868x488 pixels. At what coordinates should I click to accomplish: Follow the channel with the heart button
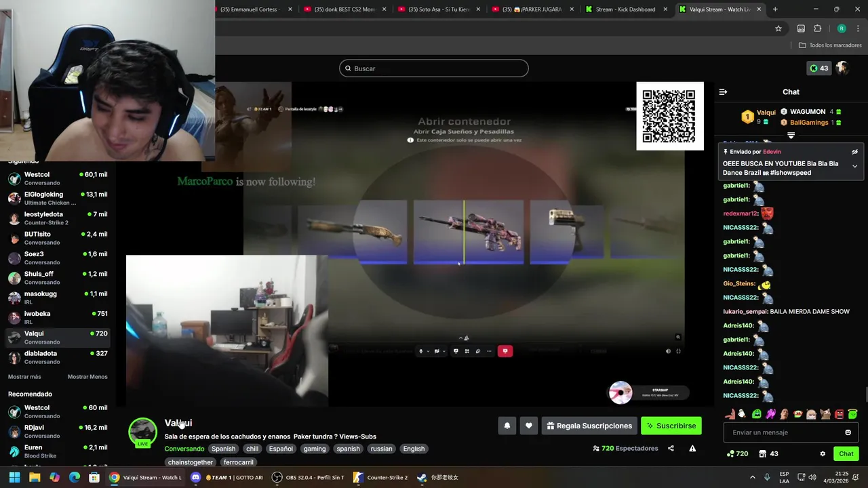pos(529,426)
